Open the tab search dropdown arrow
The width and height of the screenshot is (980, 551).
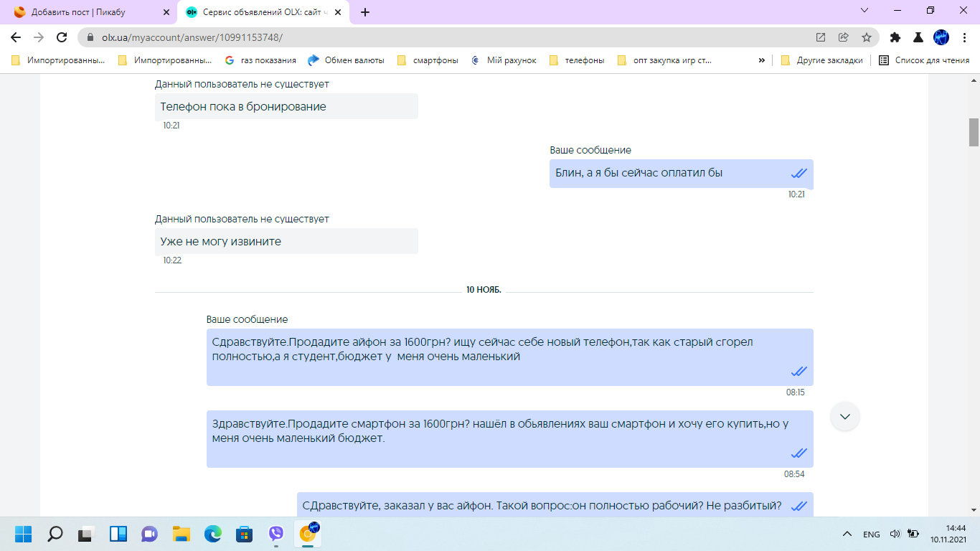(864, 11)
